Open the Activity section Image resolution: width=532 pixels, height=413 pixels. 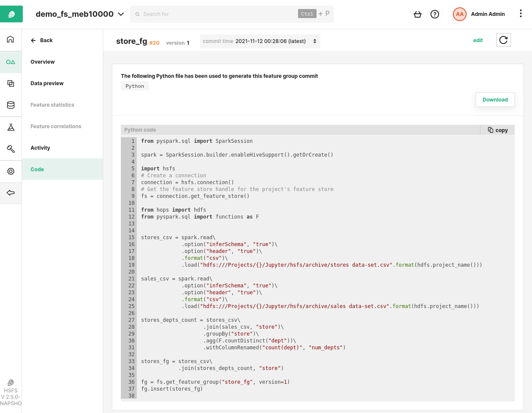[x=40, y=148]
